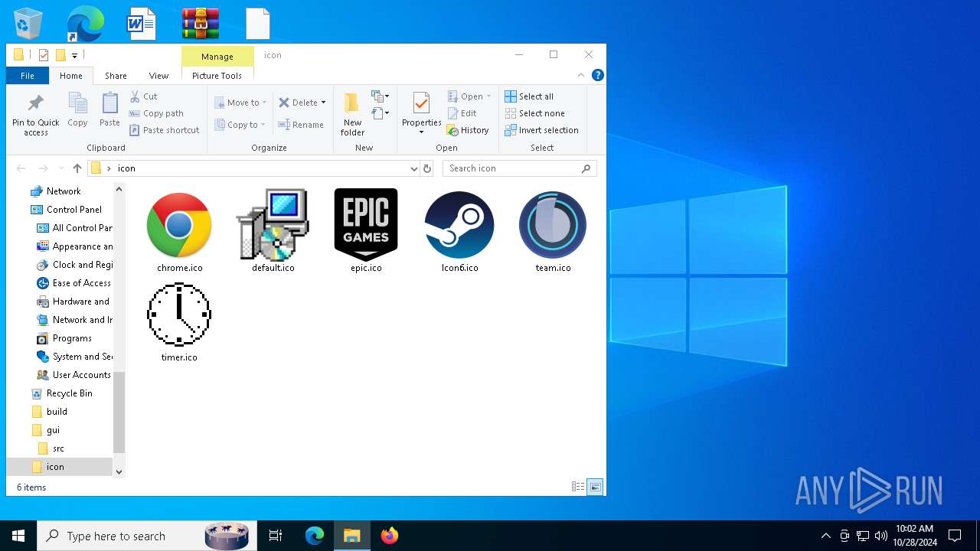This screenshot has width=980, height=551.
Task: Open the Move to dropdown
Action: 240,103
